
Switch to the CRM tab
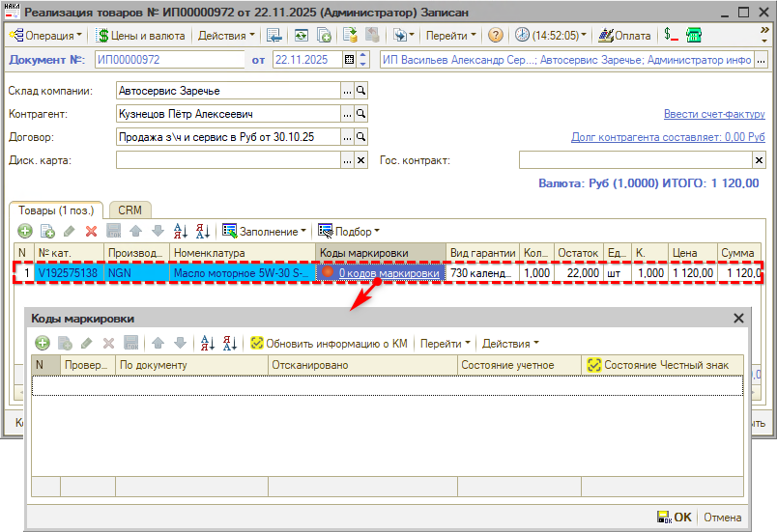[x=129, y=210]
